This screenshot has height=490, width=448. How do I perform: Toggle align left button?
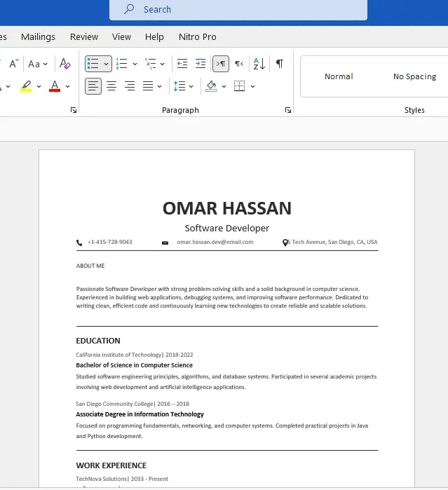pos(93,86)
